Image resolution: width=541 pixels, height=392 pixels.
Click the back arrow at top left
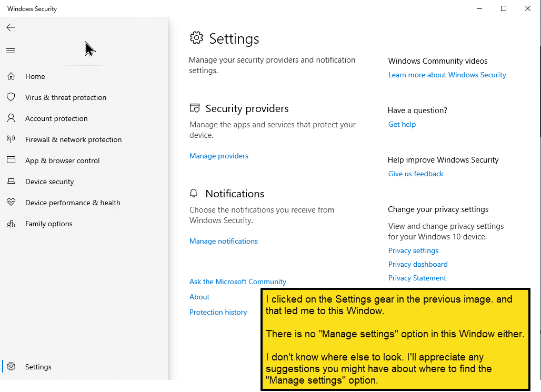[x=11, y=27]
